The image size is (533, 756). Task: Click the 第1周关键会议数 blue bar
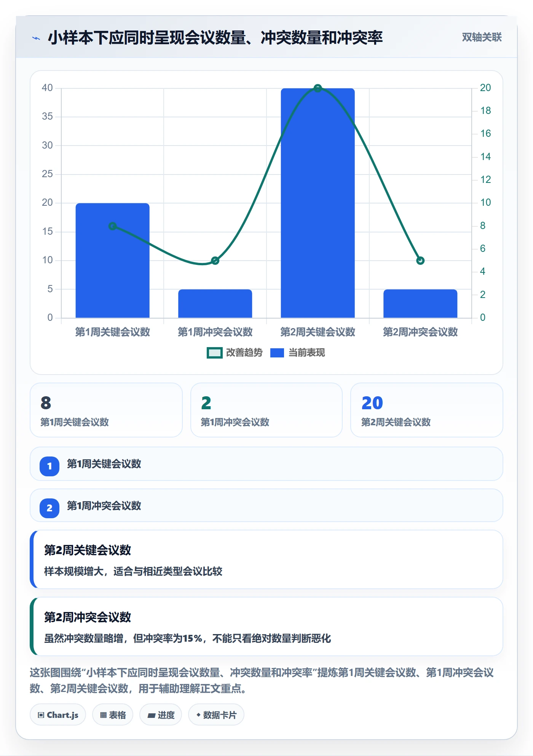[113, 260]
